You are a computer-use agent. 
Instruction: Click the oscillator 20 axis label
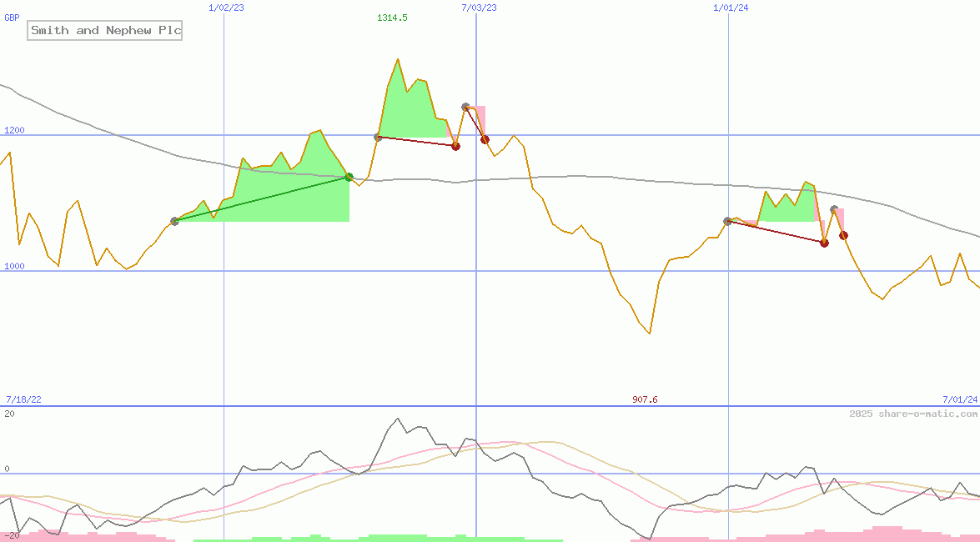9,414
